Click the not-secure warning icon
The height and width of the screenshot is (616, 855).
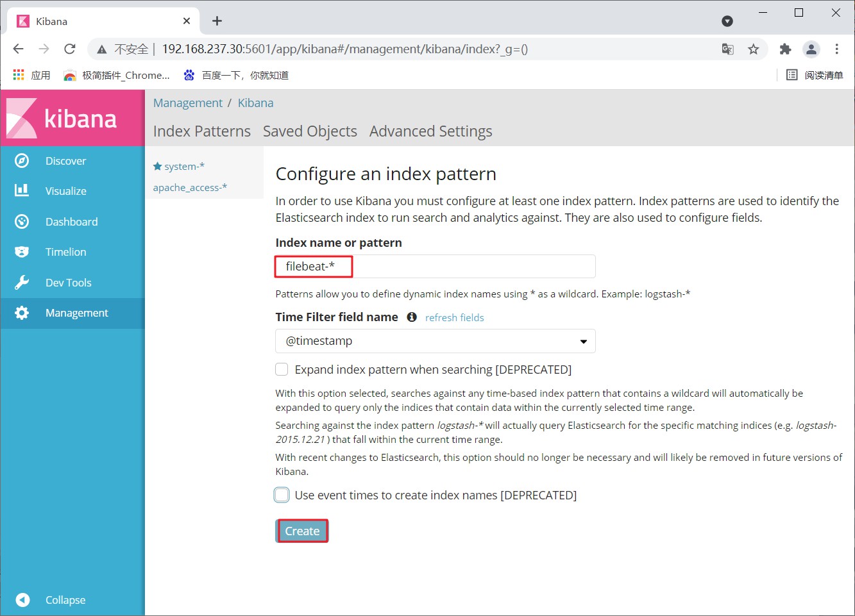101,49
